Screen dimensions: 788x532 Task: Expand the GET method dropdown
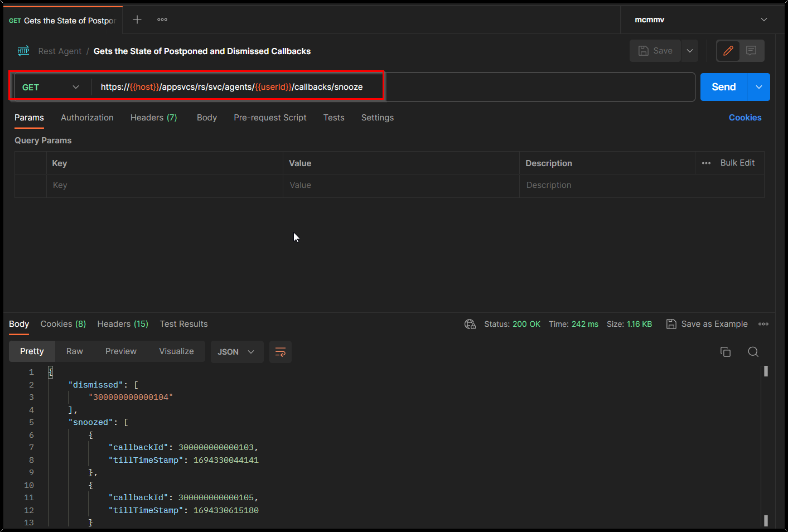click(x=51, y=87)
